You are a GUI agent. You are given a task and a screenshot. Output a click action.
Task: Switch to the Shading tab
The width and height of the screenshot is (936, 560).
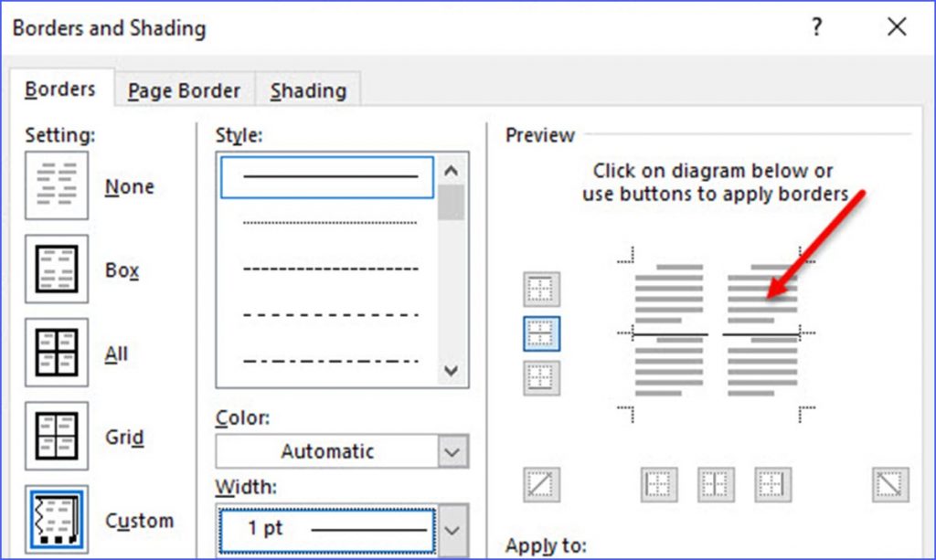click(308, 90)
